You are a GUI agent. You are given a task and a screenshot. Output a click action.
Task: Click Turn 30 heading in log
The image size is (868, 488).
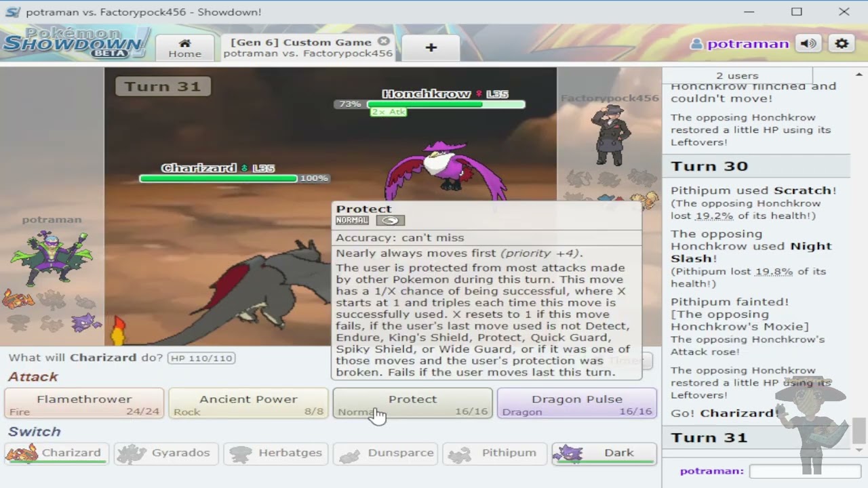[709, 166]
